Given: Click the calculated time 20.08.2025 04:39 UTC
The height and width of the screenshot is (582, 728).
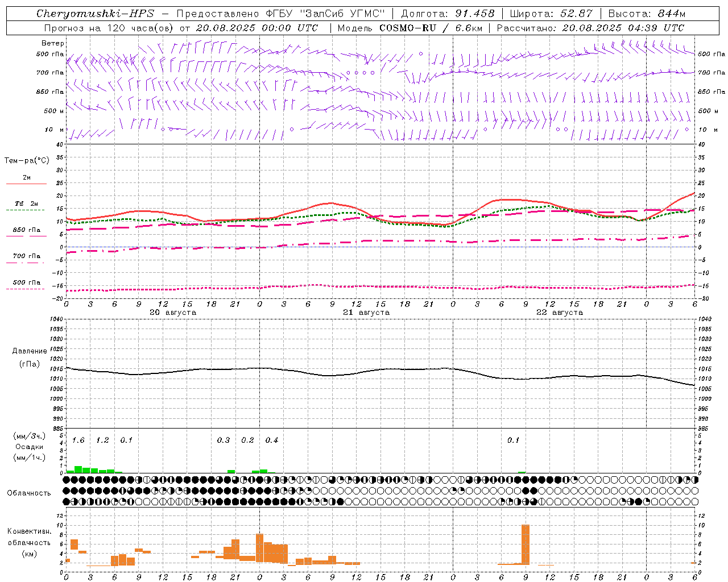Looking at the screenshot, I should click(623, 28).
